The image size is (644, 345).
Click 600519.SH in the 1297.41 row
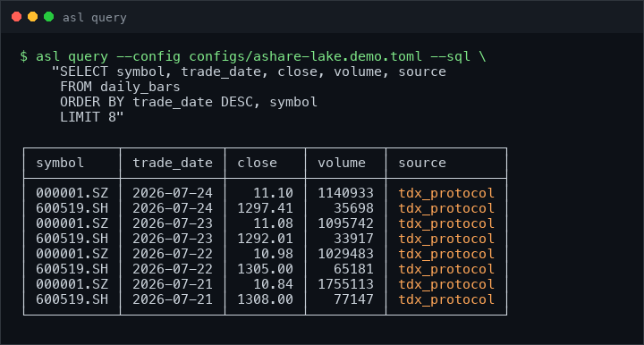coord(72,208)
